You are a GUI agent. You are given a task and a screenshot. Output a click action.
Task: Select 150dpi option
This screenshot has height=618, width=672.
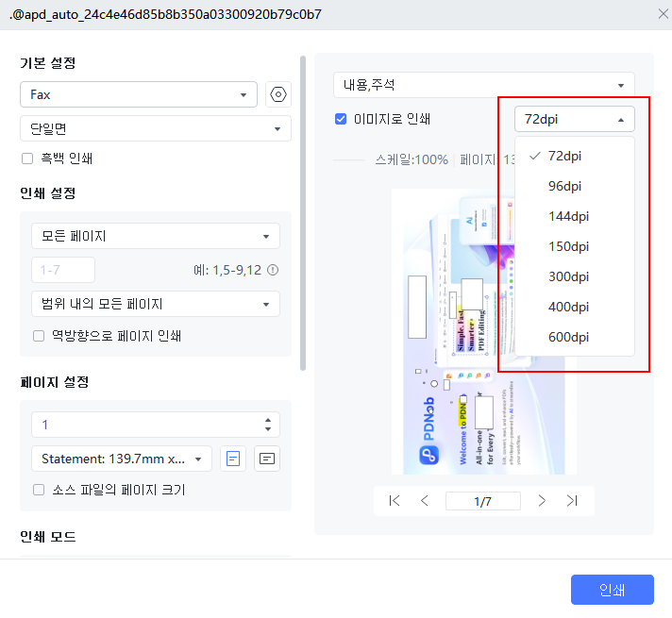(x=574, y=246)
